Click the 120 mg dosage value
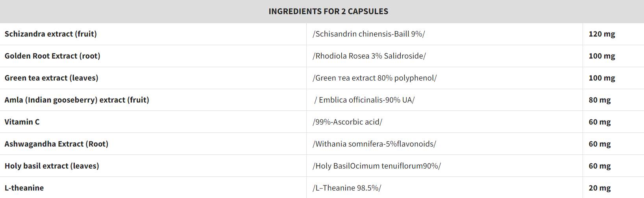Viewport: 644px width, 198px height. point(602,34)
